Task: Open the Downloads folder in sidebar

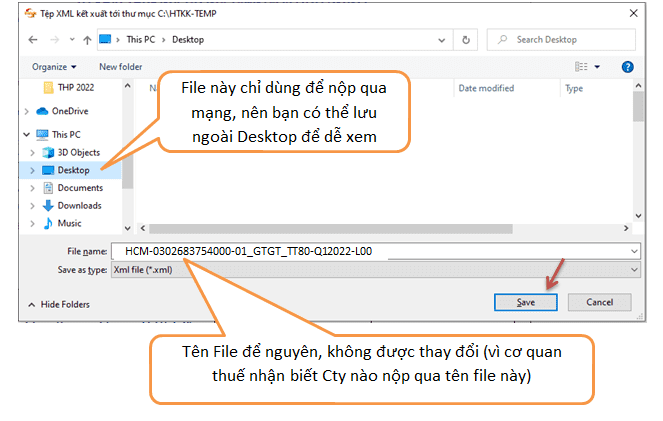Action: pyautogui.click(x=79, y=205)
